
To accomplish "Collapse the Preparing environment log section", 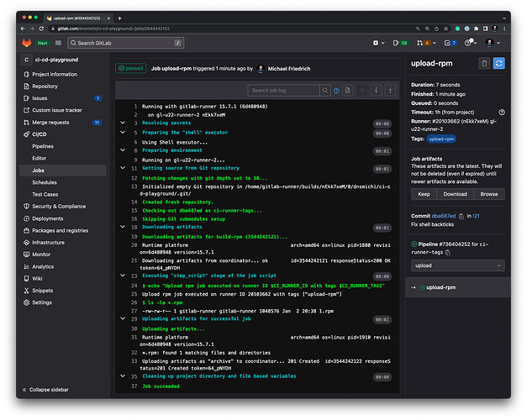I will pyautogui.click(x=123, y=150).
